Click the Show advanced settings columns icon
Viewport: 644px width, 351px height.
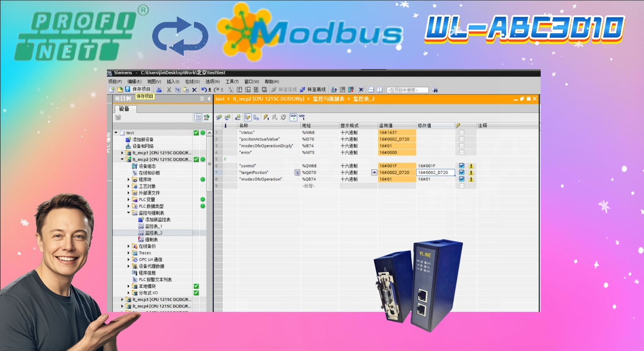pyautogui.click(x=256, y=117)
